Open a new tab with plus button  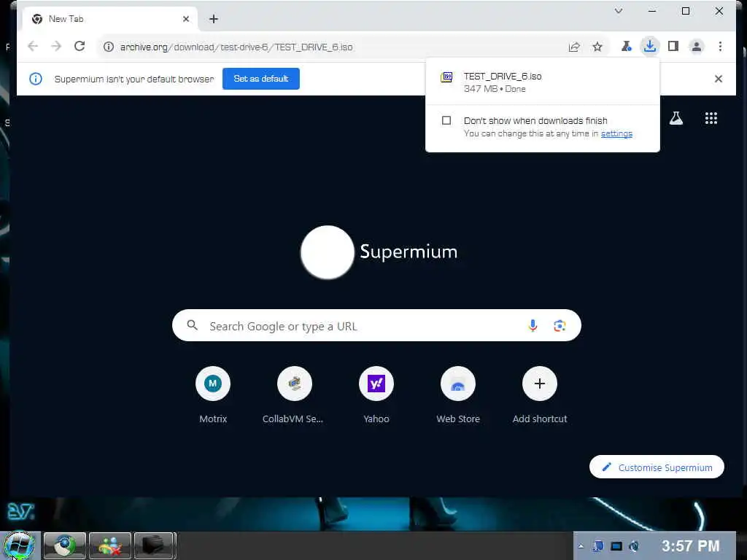click(x=214, y=19)
